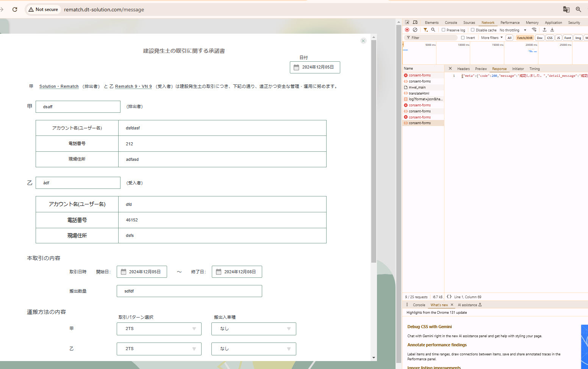Screen dimensions: 588x369
Task: Expand the More filters dropdown
Action: (x=492, y=38)
